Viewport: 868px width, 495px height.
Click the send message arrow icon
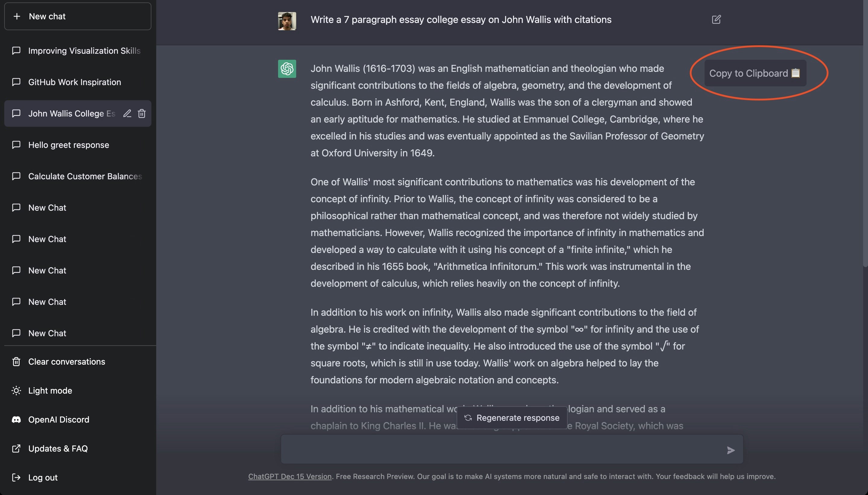point(731,450)
